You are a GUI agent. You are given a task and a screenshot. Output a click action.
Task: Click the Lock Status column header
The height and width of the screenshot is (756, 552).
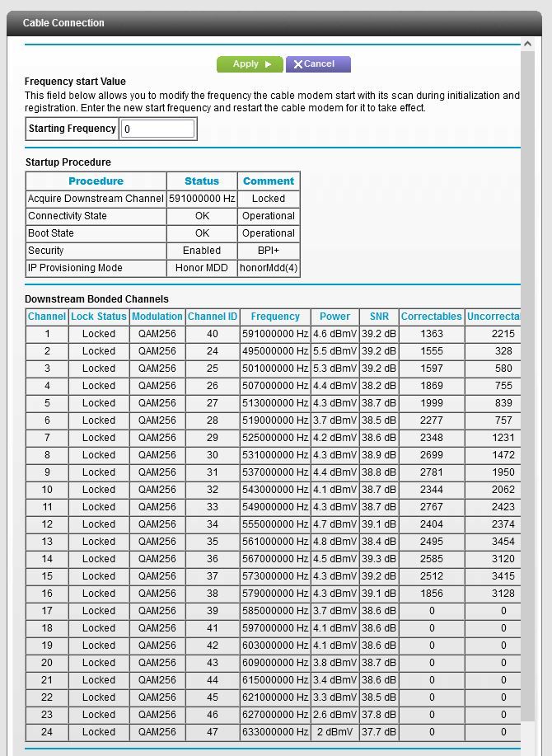click(x=99, y=317)
